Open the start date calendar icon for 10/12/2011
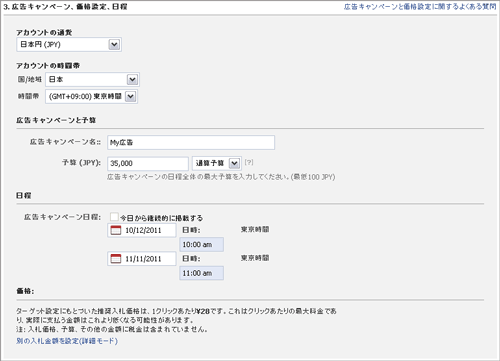The width and height of the screenshot is (500, 361). (x=116, y=230)
